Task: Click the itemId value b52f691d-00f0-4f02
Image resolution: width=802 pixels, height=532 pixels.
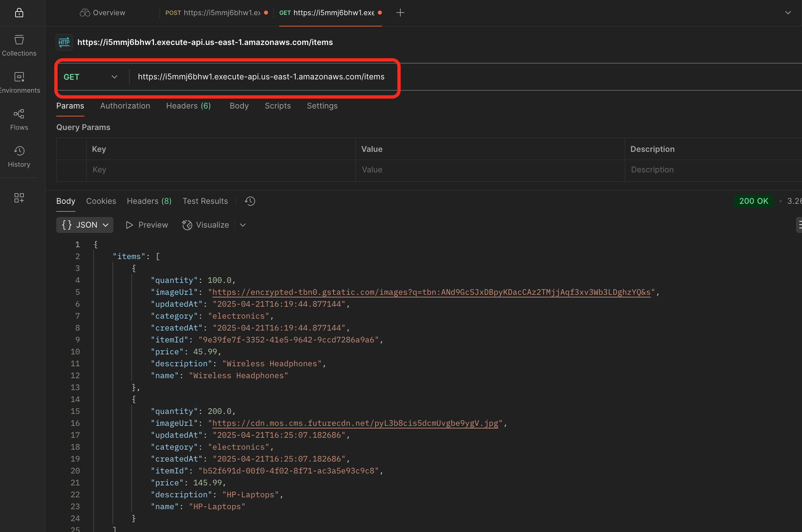Action: click(x=289, y=470)
